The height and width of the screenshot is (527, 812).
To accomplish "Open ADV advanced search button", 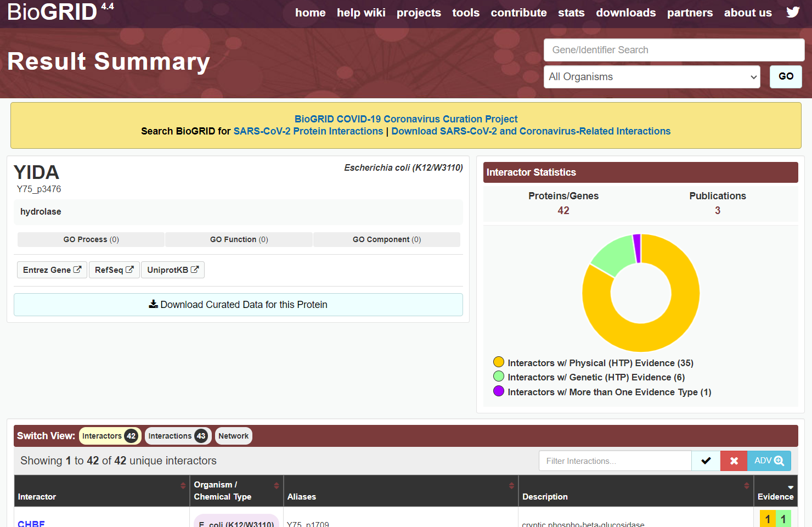I will (x=769, y=461).
